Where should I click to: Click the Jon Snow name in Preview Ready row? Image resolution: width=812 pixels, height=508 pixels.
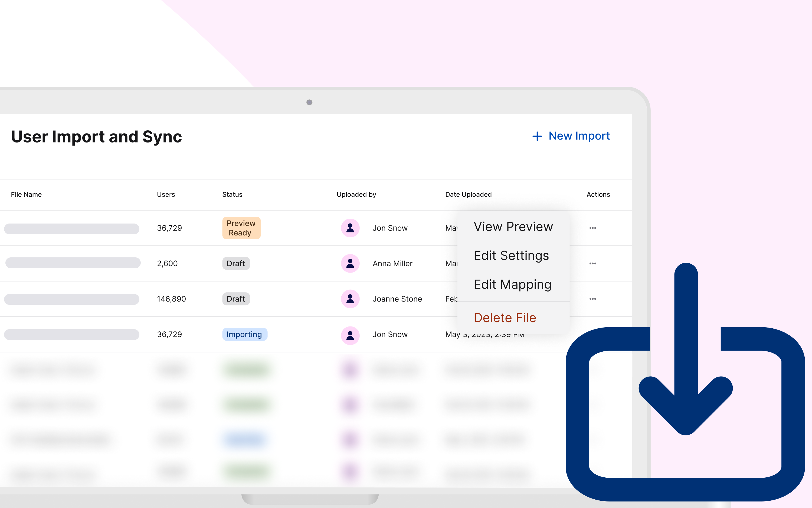390,228
